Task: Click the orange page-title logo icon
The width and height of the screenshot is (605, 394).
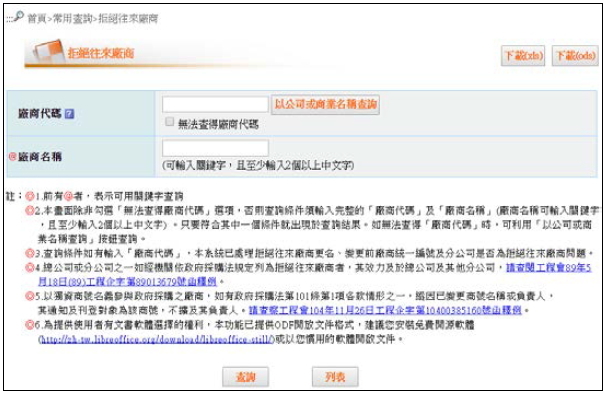Action: (x=49, y=51)
